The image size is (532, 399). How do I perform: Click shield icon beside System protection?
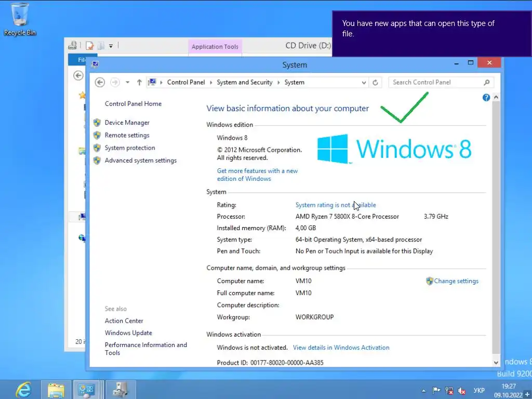97,148
